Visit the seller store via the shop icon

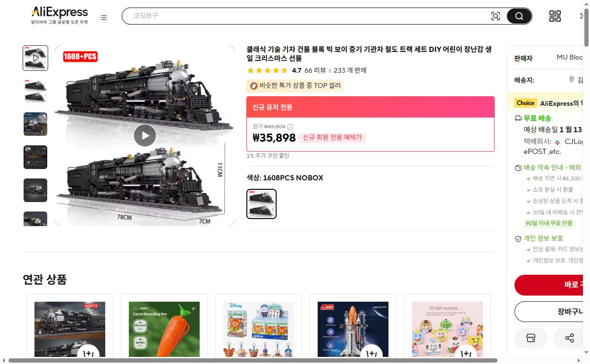[x=531, y=338]
